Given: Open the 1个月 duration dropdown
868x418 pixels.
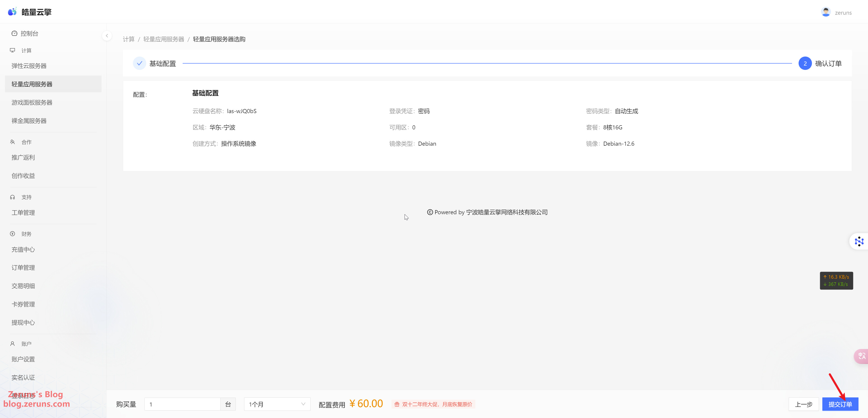Looking at the screenshot, I should click(x=277, y=404).
